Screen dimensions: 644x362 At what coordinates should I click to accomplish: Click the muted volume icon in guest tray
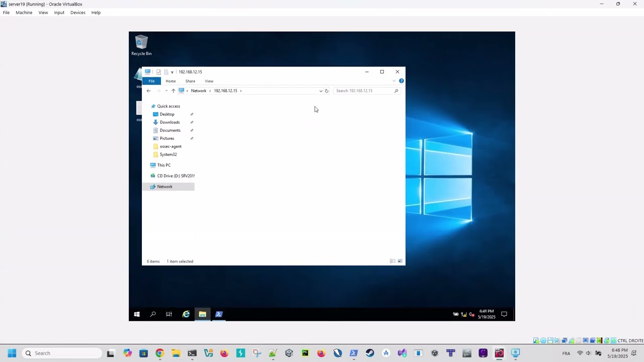(x=471, y=314)
